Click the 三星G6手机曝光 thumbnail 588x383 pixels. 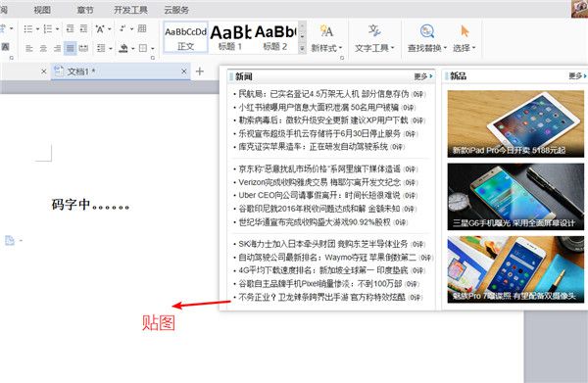(515, 197)
